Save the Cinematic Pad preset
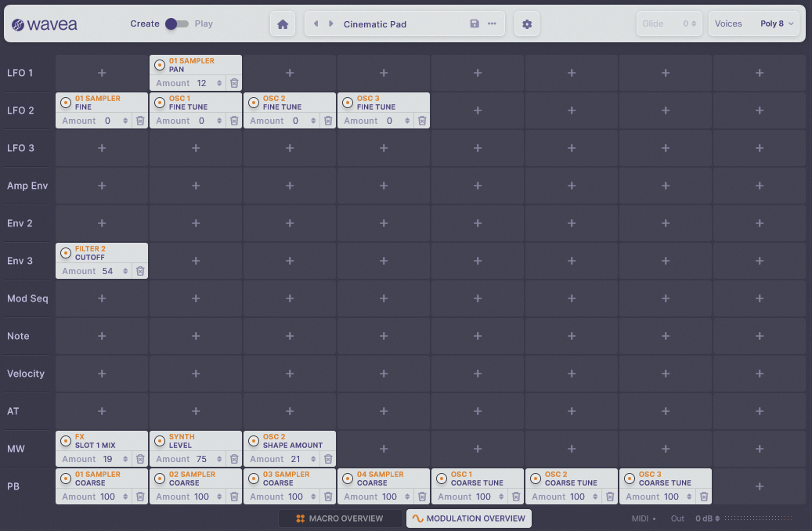Screen dimensions: 812x531 tap(475, 24)
